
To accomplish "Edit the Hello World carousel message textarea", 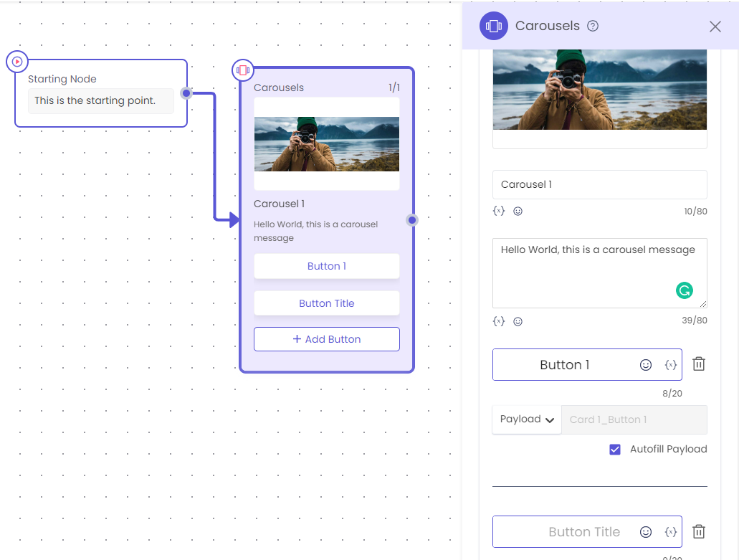I will pyautogui.click(x=599, y=273).
